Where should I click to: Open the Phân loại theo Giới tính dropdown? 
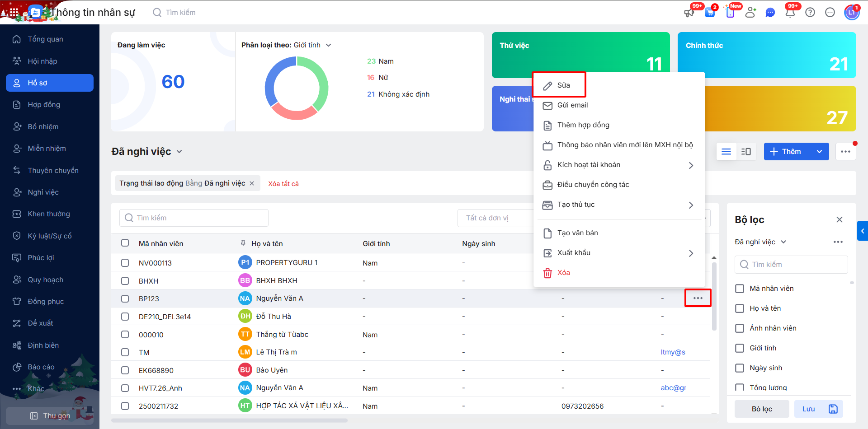pos(329,45)
